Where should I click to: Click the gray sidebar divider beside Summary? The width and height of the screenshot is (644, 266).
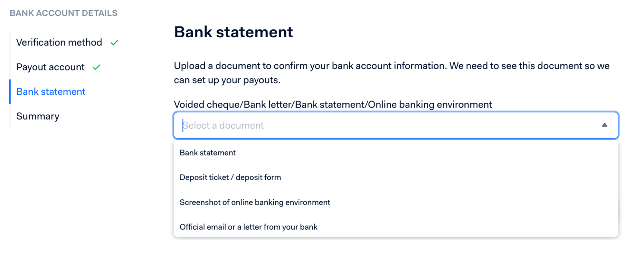click(10, 117)
